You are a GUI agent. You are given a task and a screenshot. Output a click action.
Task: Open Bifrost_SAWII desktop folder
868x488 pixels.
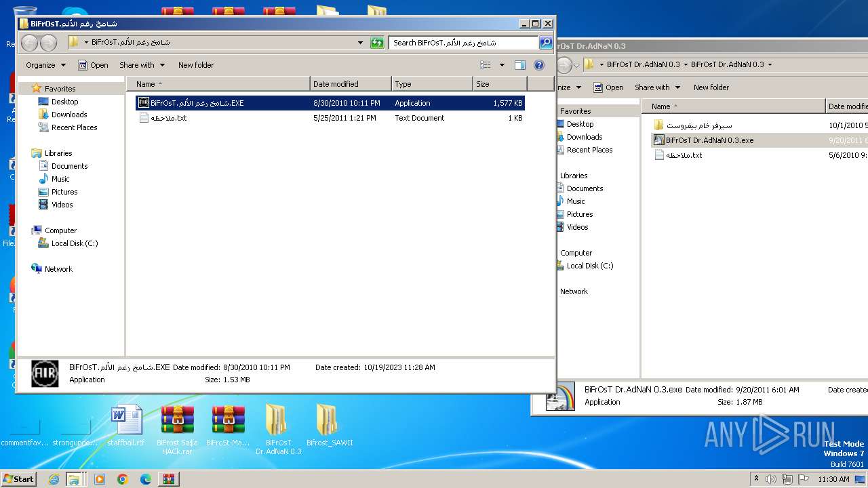(x=330, y=426)
